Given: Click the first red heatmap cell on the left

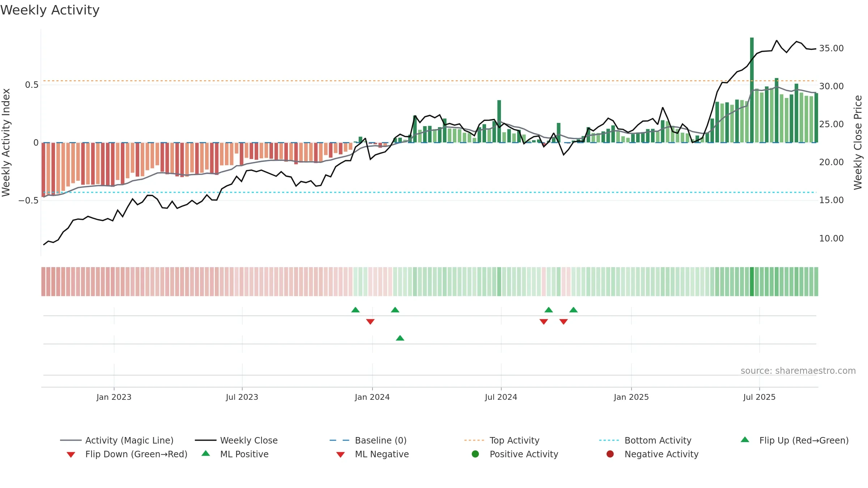Looking at the screenshot, I should 43,282.
